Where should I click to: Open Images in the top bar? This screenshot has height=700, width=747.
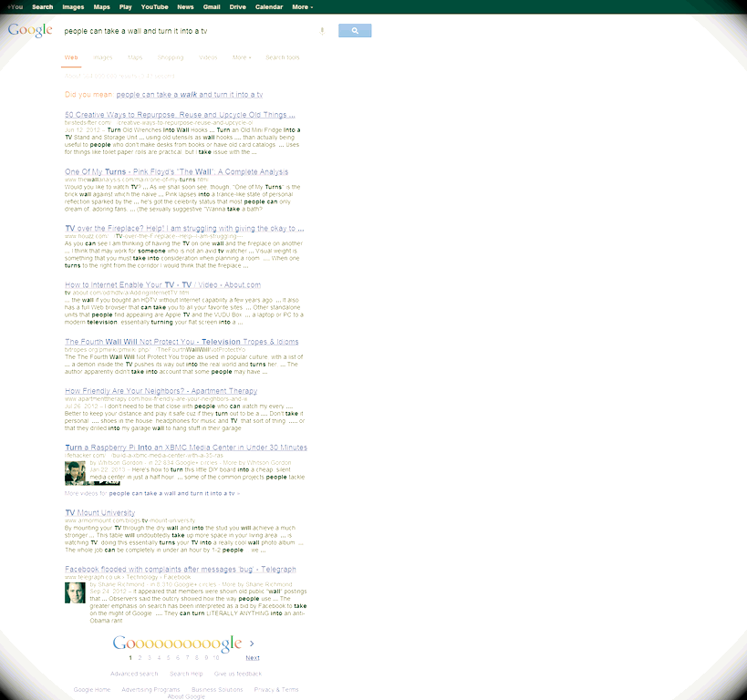tap(73, 7)
